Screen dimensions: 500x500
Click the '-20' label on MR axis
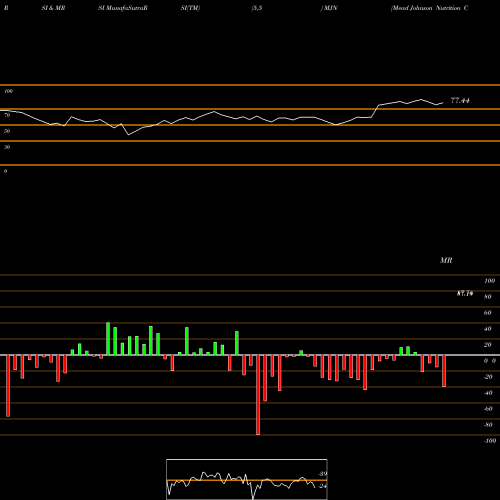488,377
